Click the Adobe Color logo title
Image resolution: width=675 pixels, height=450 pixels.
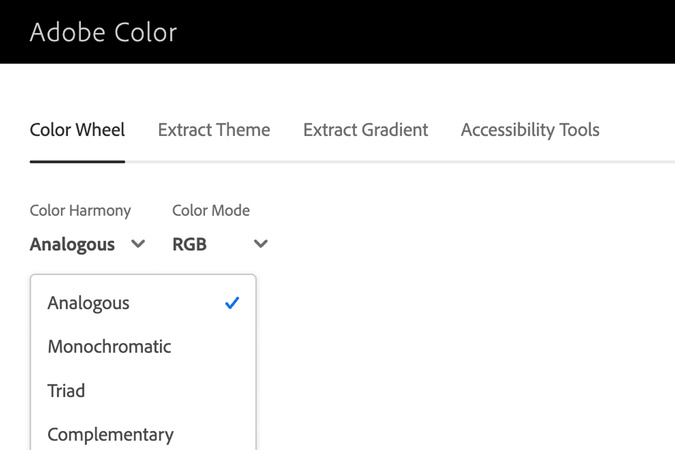tap(103, 32)
